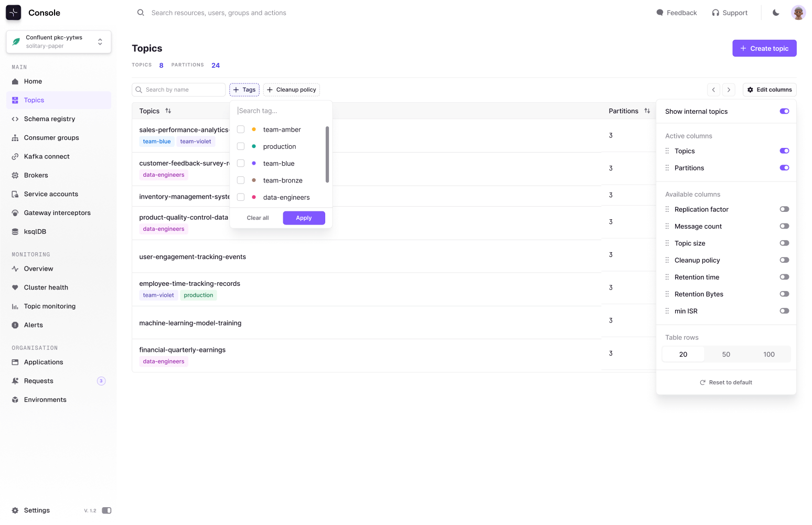Check the team-amber tag checkbox
Screen dimensions: 812x525
(x=241, y=130)
